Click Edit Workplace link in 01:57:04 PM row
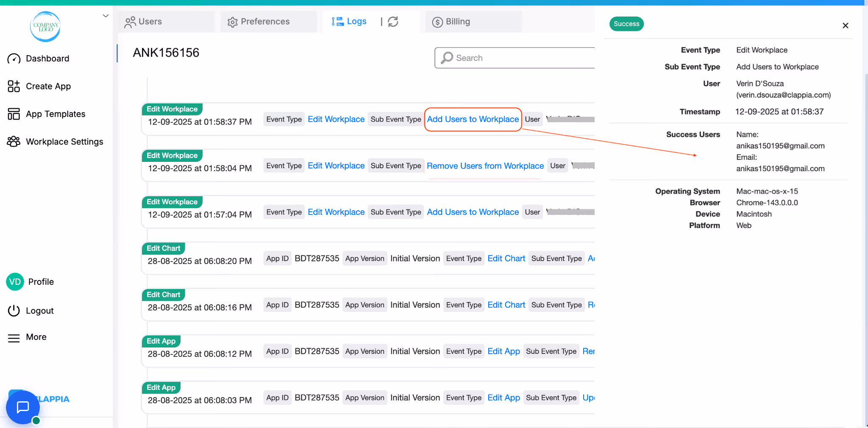This screenshot has height=428, width=868. [x=336, y=212]
